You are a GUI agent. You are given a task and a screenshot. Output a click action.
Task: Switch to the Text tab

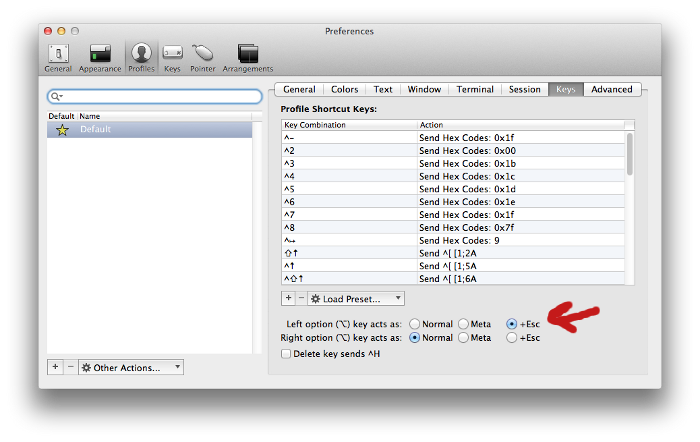coord(383,89)
